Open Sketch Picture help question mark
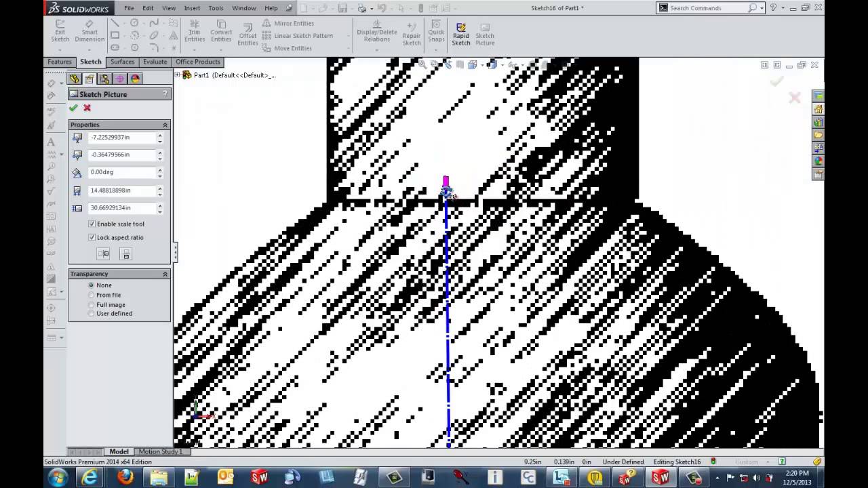 tap(165, 94)
